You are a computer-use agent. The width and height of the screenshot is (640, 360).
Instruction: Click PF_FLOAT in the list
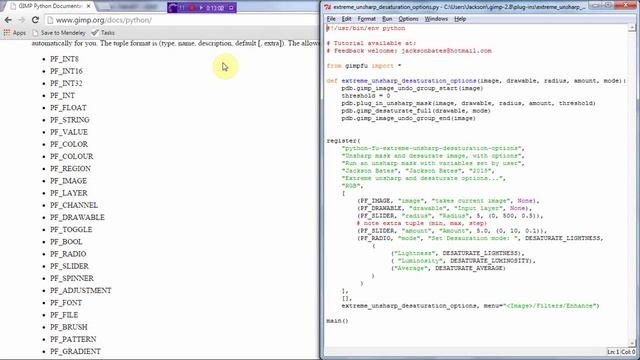[x=68, y=108]
